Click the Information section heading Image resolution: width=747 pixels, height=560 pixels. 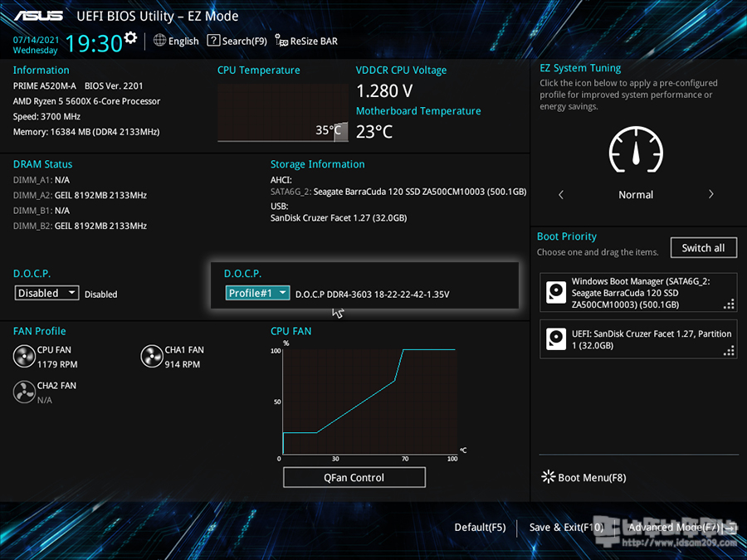(x=41, y=70)
